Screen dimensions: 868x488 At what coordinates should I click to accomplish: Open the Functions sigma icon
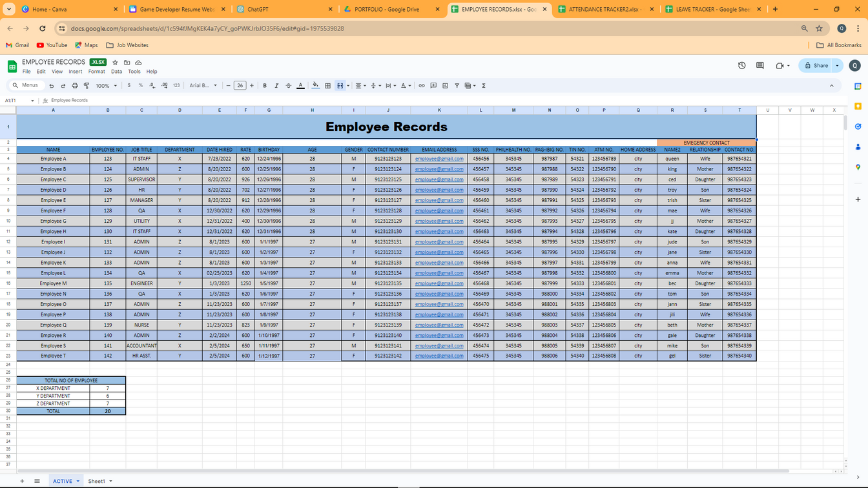(484, 86)
